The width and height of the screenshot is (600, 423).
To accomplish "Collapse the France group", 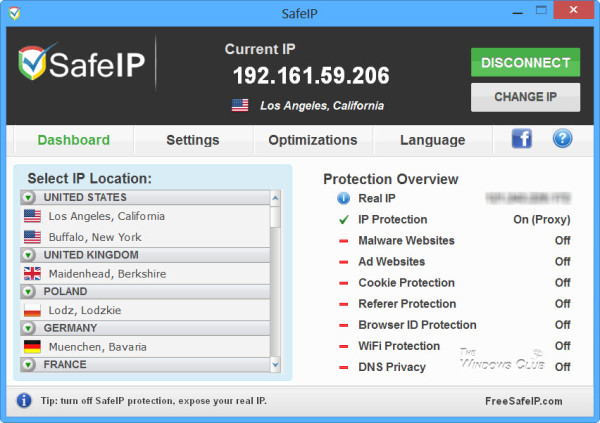I will click(28, 364).
